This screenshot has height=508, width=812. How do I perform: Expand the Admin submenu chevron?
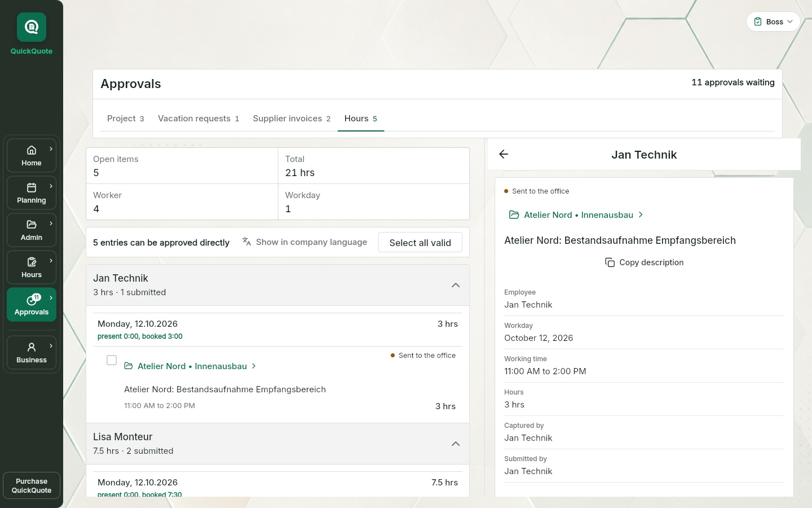tap(51, 224)
